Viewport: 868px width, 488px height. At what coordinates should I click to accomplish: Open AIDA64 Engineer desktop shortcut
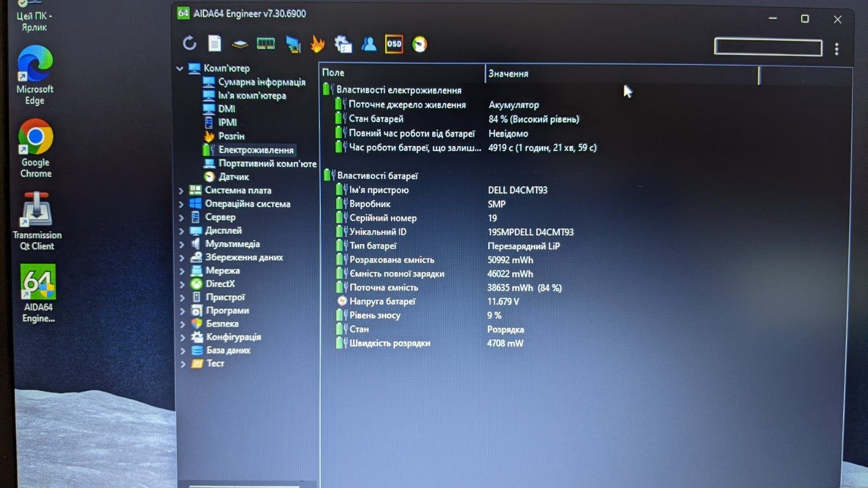click(38, 294)
